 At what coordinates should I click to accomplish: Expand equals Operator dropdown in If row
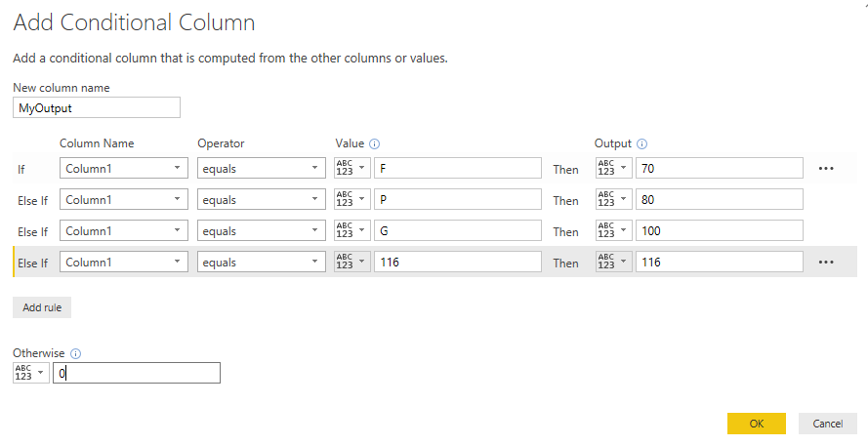[x=262, y=168]
